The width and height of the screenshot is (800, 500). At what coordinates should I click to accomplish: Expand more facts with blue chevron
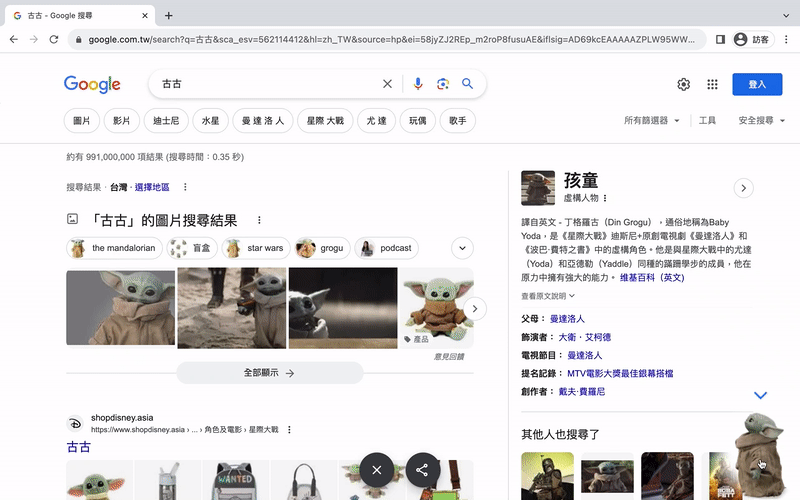click(760, 395)
